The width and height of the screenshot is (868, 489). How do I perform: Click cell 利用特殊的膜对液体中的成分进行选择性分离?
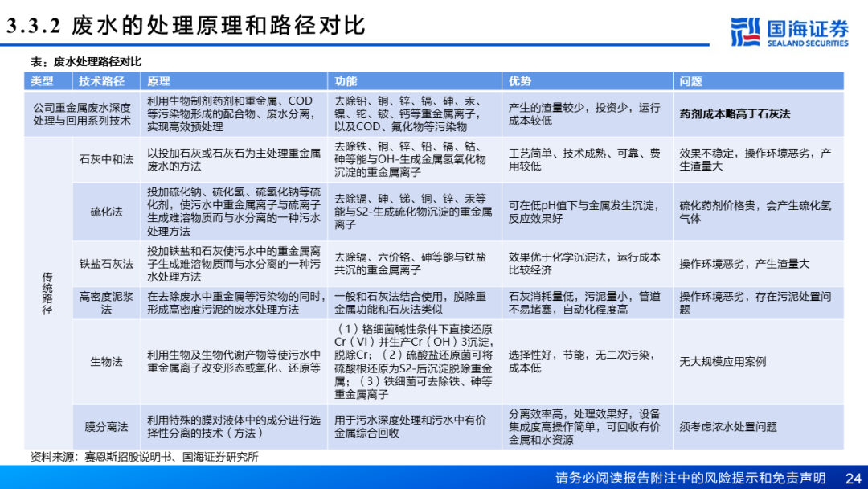pos(234,427)
